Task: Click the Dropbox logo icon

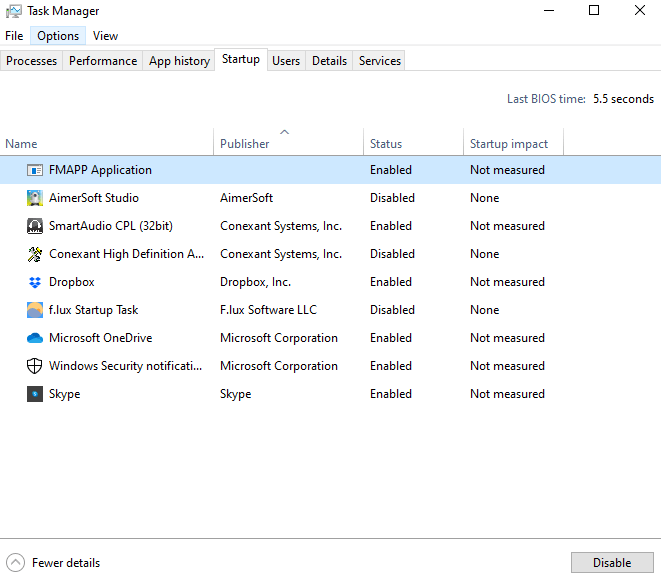Action: click(x=35, y=282)
